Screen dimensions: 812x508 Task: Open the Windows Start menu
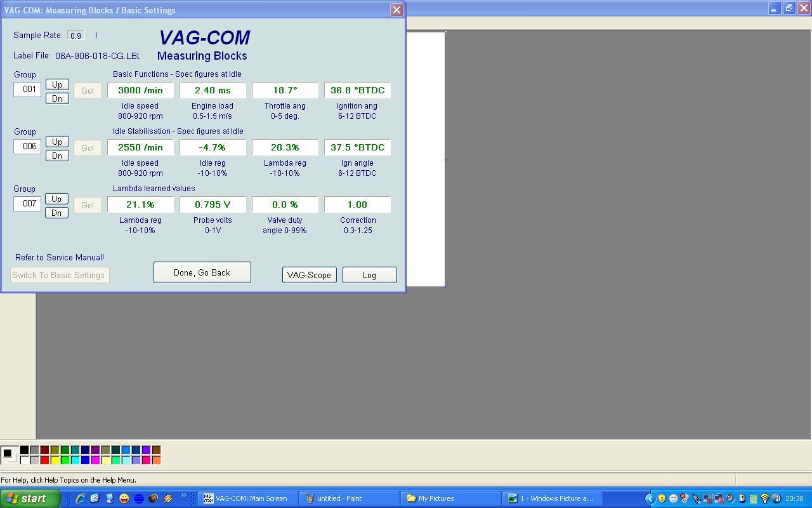point(30,498)
